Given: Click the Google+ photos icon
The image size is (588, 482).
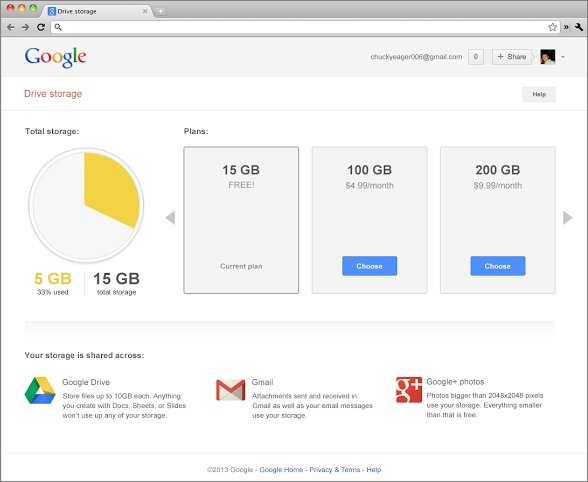Looking at the screenshot, I should (409, 390).
